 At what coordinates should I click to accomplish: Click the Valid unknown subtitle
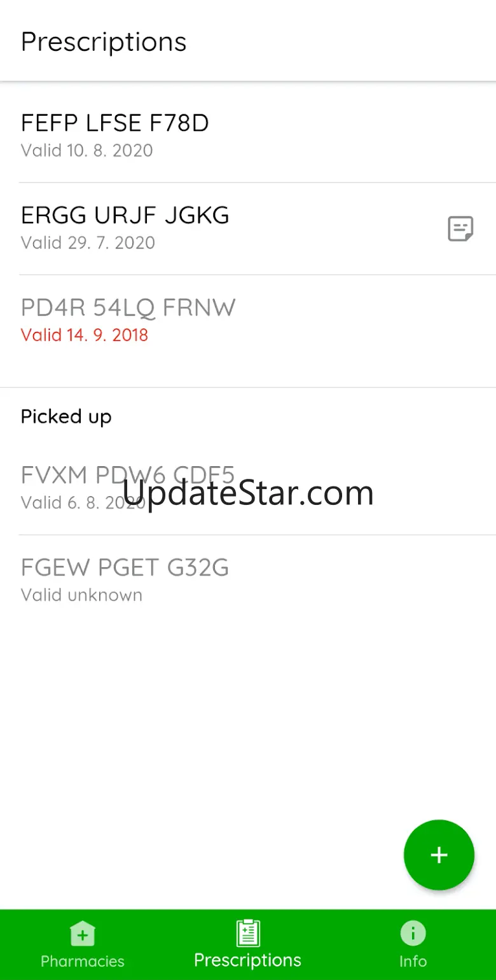tap(81, 595)
